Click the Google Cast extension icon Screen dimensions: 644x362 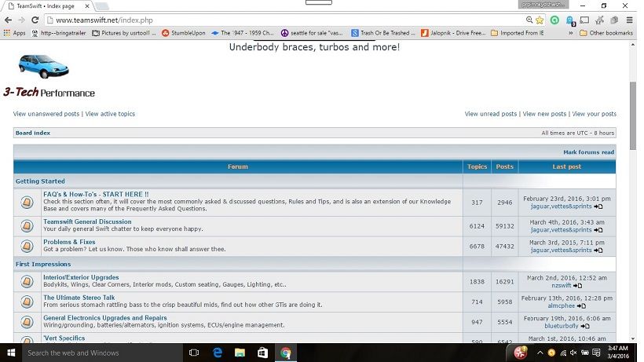(x=585, y=20)
